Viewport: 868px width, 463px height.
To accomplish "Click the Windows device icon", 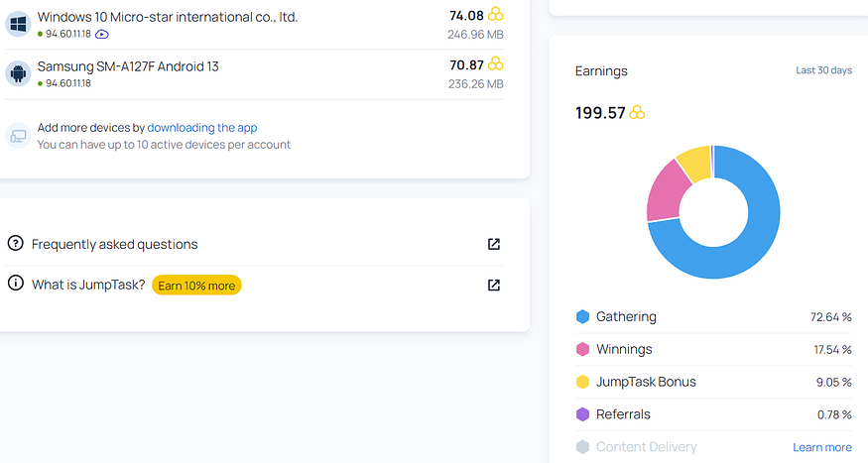I will point(18,25).
